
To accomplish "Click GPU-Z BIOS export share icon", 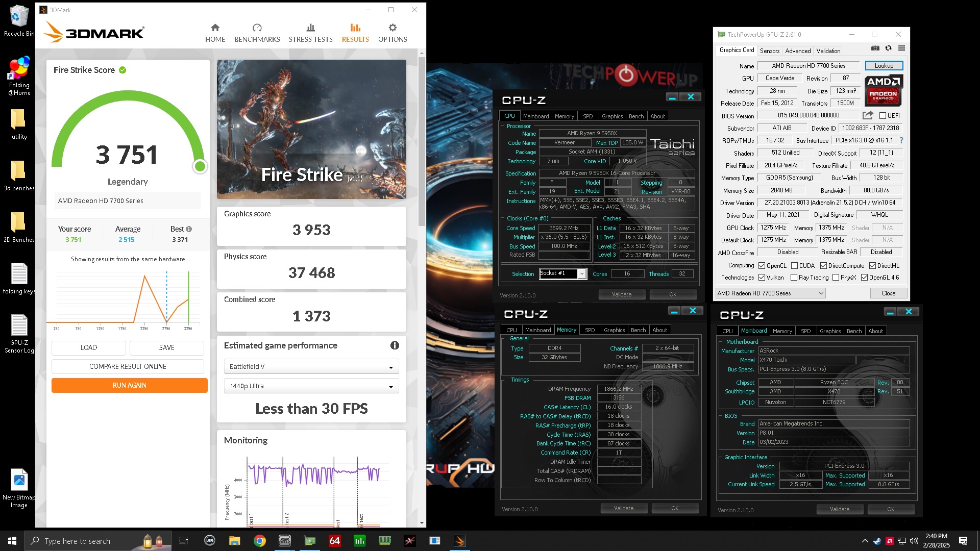I will 868,115.
